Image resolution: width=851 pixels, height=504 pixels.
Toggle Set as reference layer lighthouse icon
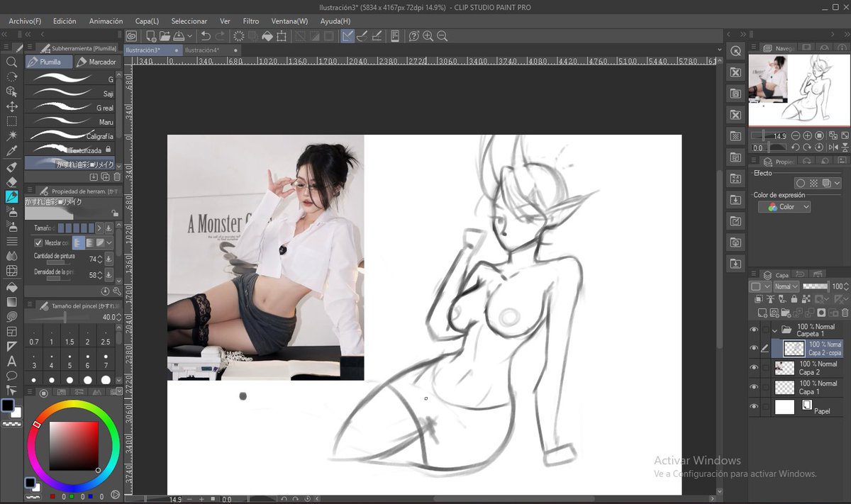pyautogui.click(x=772, y=300)
